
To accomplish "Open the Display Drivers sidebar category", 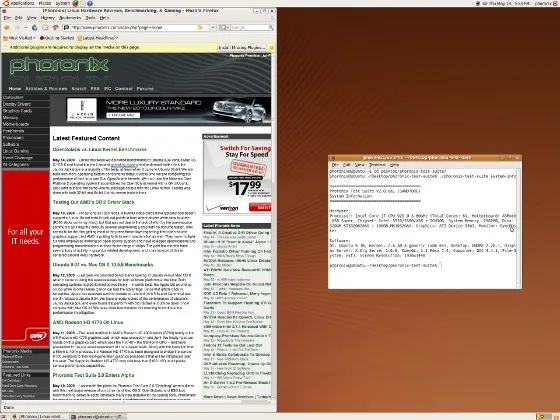I will pyautogui.click(x=16, y=104).
